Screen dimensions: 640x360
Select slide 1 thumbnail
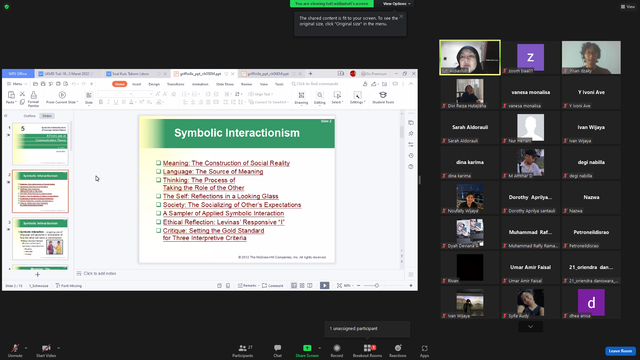click(40, 144)
